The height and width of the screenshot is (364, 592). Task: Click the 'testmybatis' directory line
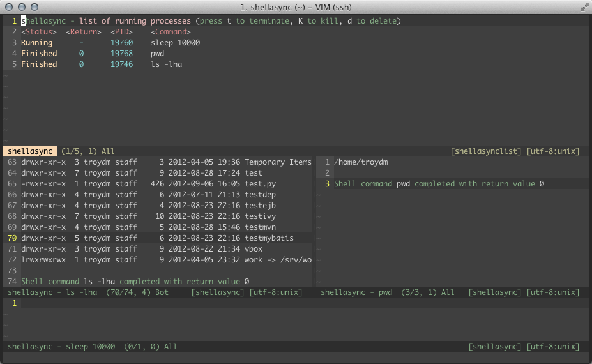coord(158,238)
